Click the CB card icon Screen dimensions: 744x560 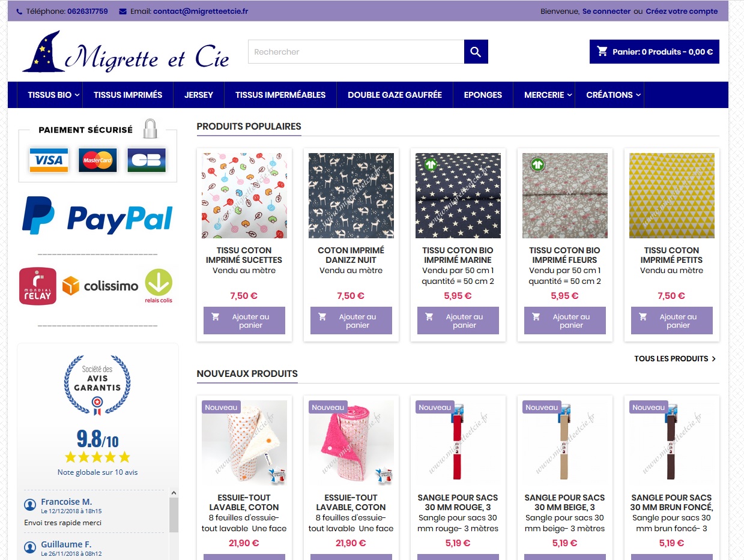pos(147,160)
